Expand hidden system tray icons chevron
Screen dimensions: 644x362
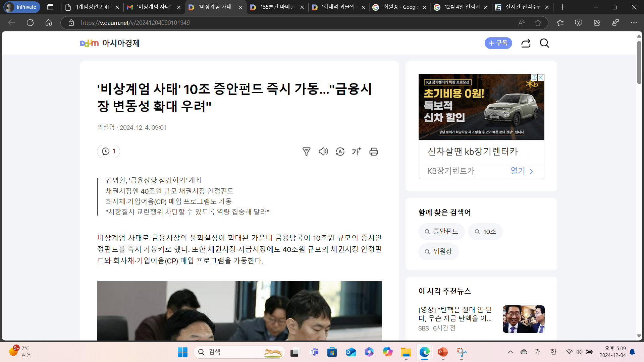pos(511,352)
